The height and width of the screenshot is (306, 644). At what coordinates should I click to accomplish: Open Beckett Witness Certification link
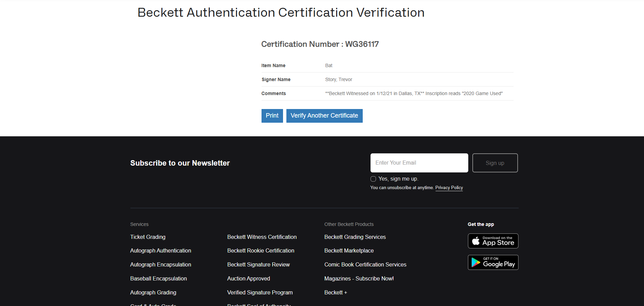point(262,237)
